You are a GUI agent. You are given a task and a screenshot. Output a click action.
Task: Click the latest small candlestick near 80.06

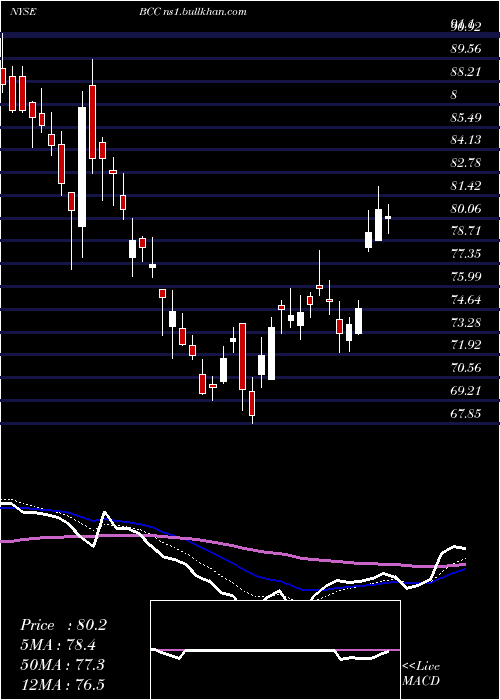click(388, 217)
